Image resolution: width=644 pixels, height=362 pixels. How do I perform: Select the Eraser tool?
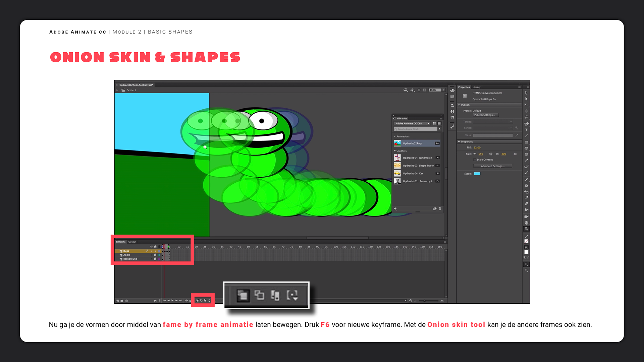(x=526, y=204)
